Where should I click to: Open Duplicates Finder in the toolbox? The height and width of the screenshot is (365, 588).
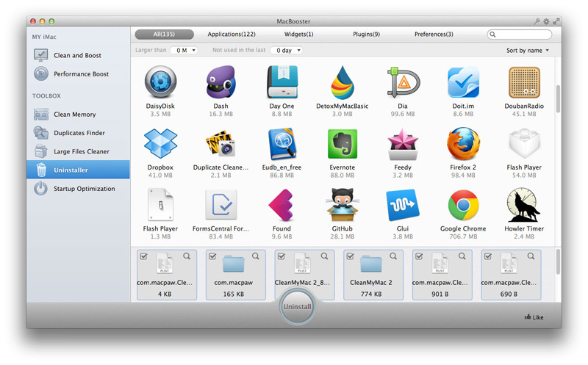(x=79, y=133)
